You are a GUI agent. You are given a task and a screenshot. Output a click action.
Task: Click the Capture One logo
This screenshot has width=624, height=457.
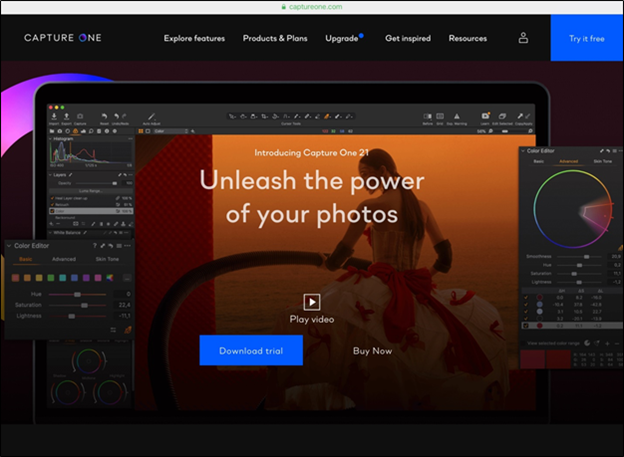(x=63, y=38)
